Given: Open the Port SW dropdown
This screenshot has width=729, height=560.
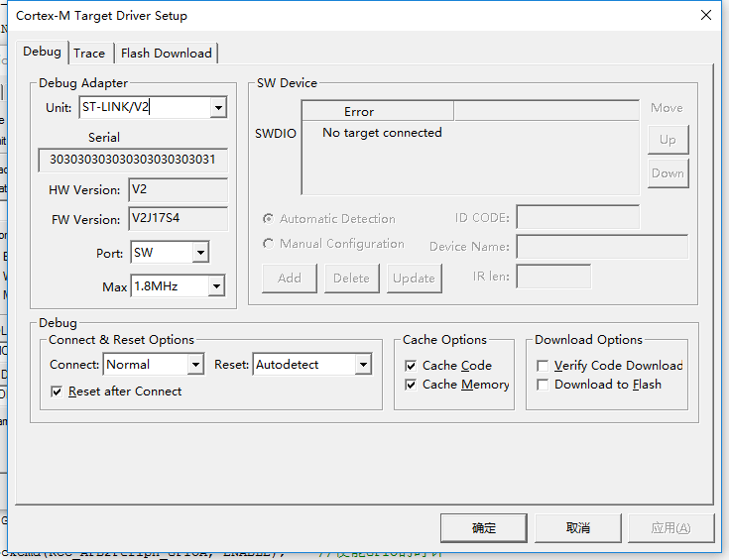Looking at the screenshot, I should click(x=200, y=253).
